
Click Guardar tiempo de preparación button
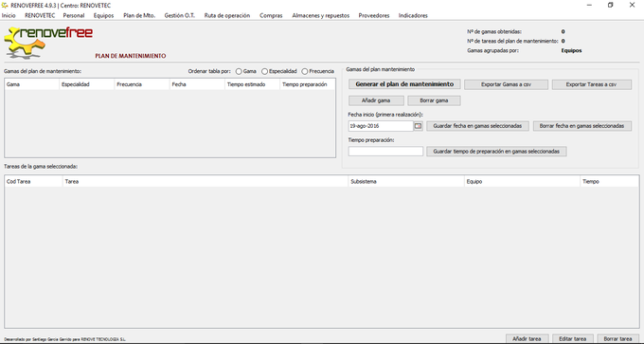pyautogui.click(x=496, y=152)
